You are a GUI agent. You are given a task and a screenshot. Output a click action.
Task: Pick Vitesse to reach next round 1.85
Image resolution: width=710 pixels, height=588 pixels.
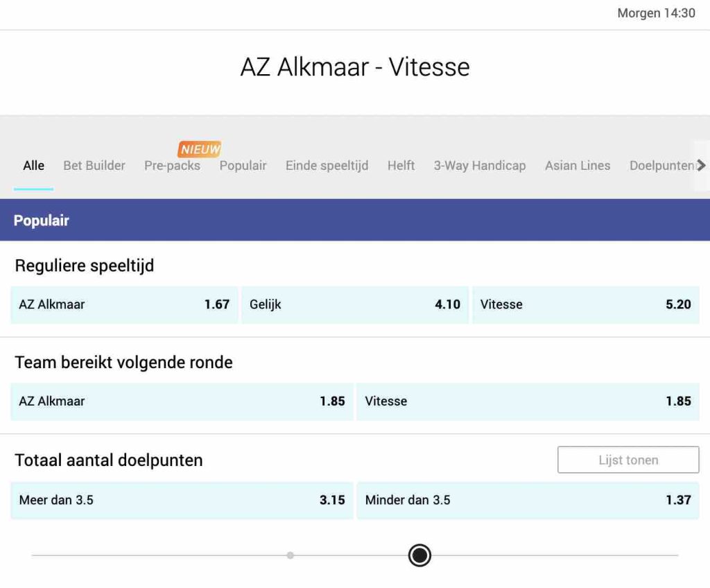[x=528, y=401]
